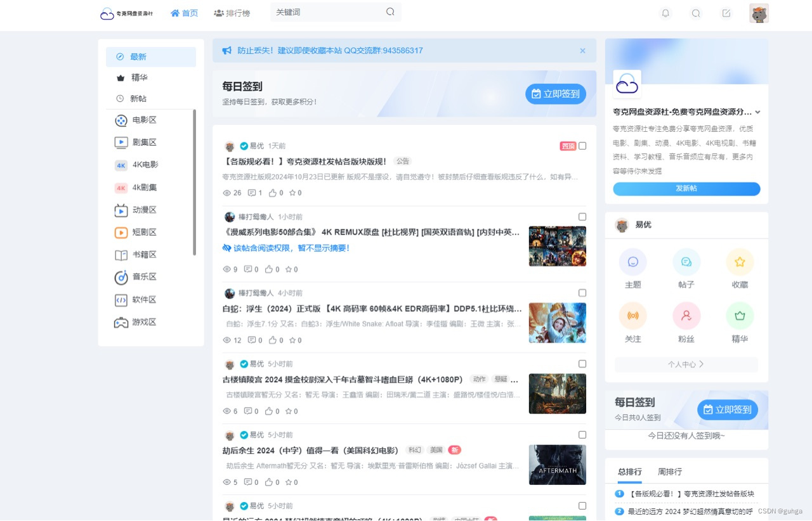Open notifications bell icon
The height and width of the screenshot is (521, 812).
coord(665,13)
